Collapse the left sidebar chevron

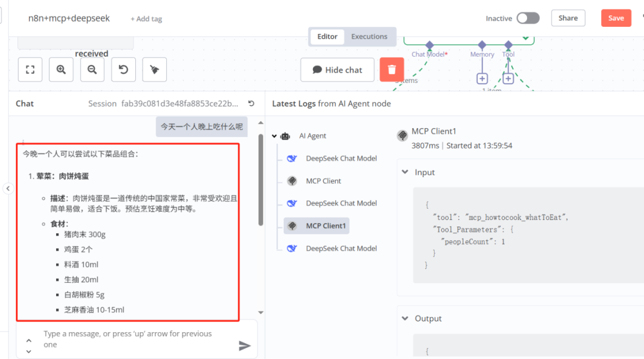[x=8, y=188]
